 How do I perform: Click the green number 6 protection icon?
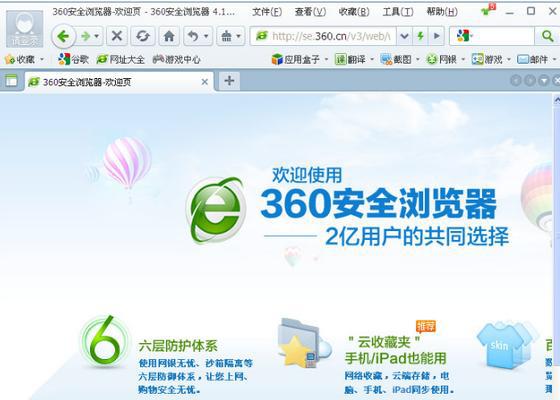tap(104, 341)
